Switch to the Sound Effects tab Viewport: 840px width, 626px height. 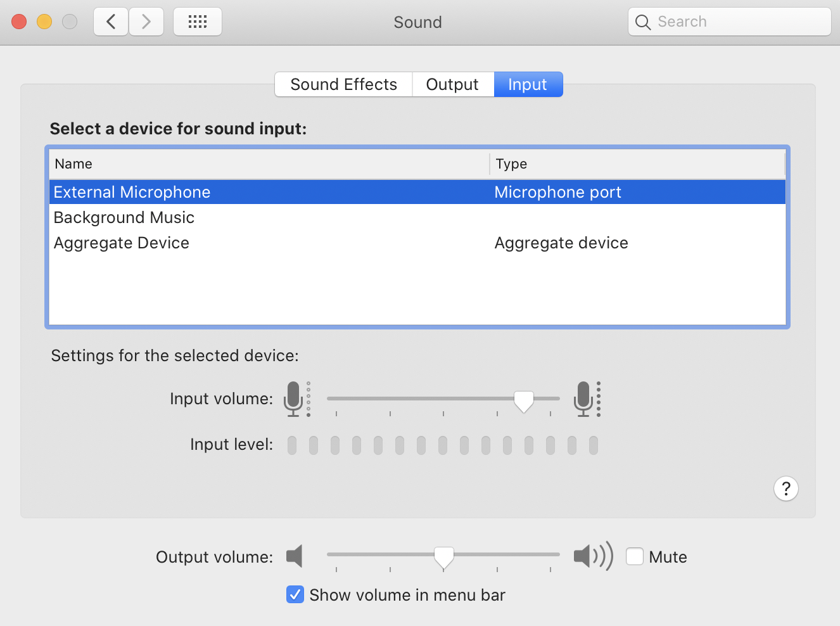[x=343, y=84]
